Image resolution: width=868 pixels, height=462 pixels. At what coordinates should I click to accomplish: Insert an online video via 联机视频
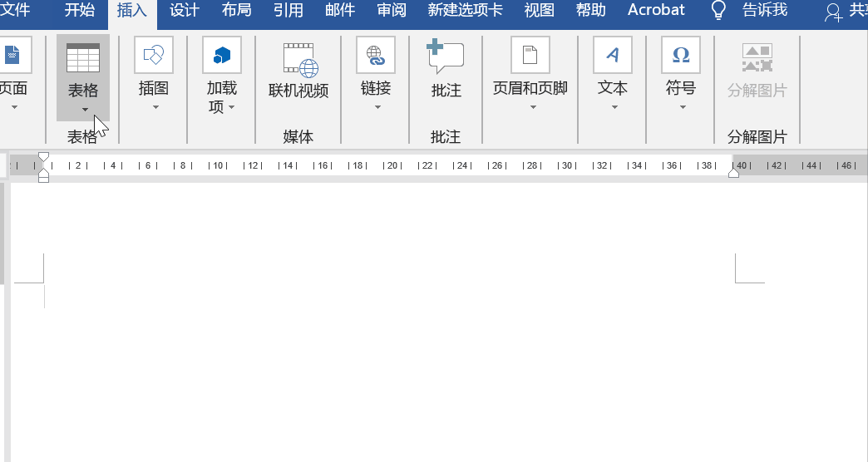298,71
